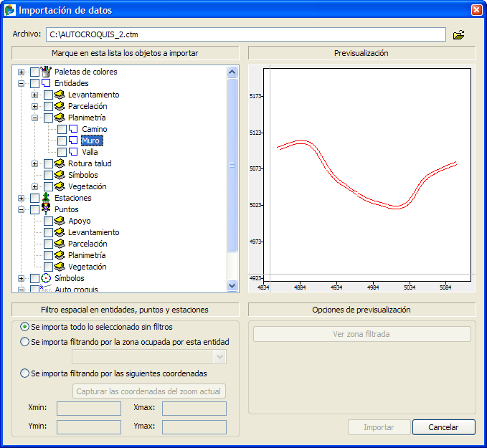Click the Símbolos circular icon at tree bottom

pos(47,278)
